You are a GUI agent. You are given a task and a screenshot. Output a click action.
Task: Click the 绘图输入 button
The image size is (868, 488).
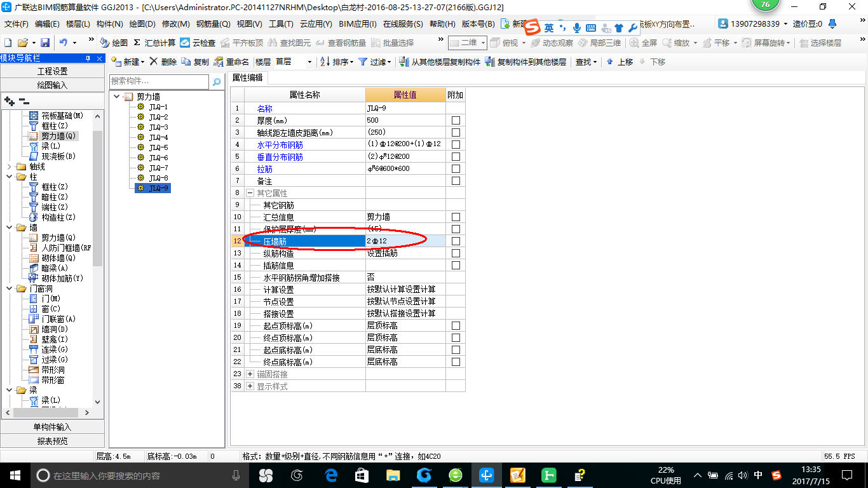53,85
